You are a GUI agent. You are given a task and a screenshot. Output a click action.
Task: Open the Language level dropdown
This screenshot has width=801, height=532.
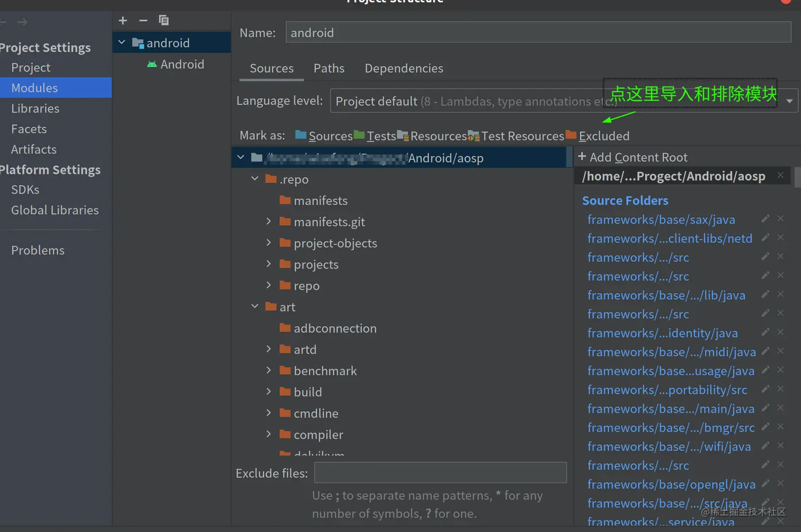pyautogui.click(x=564, y=101)
